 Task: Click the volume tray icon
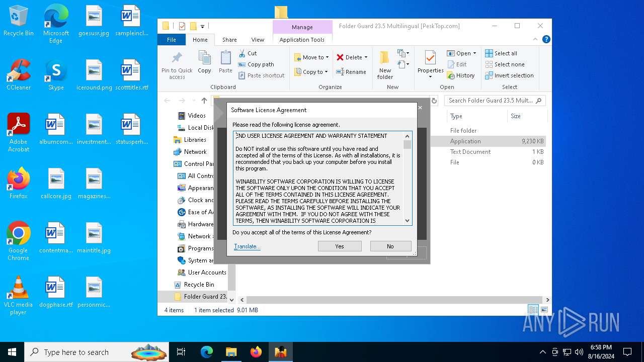579,352
